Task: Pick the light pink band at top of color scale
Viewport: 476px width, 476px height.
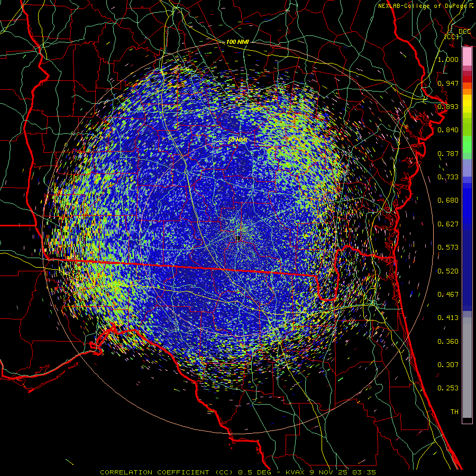Action: [467, 56]
